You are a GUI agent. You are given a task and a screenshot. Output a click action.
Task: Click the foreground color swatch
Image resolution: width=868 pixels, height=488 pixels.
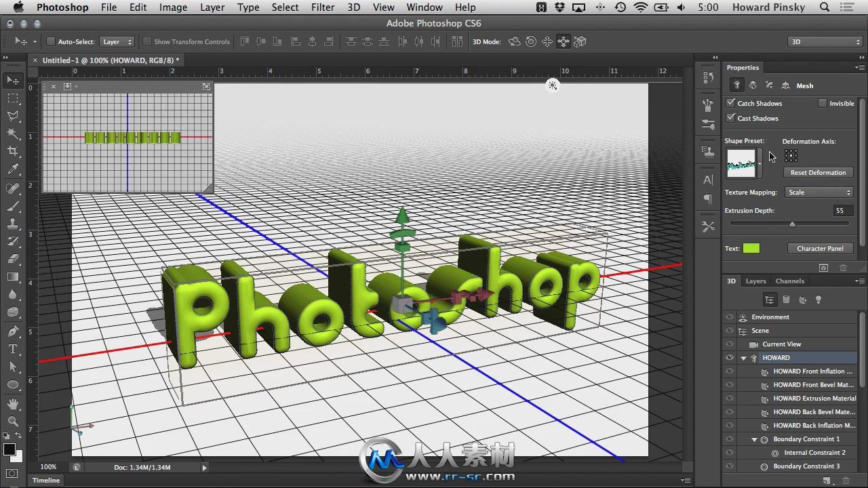9,449
